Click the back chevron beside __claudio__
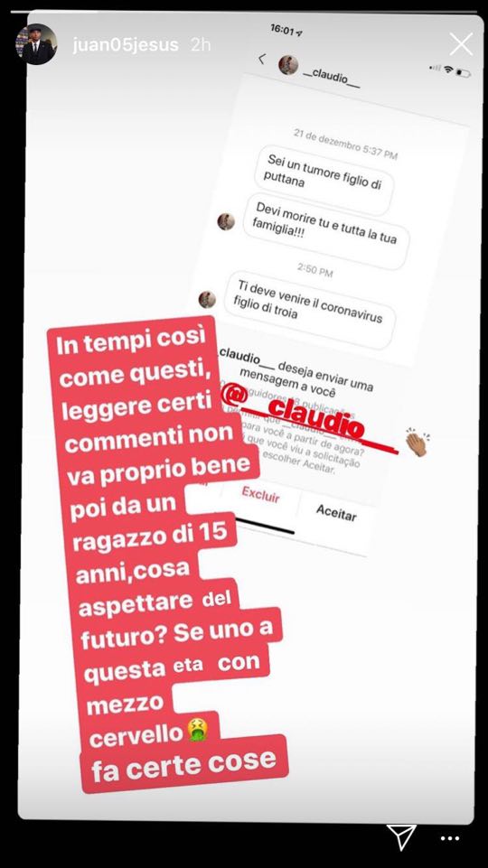The height and width of the screenshot is (868, 488). [262, 58]
